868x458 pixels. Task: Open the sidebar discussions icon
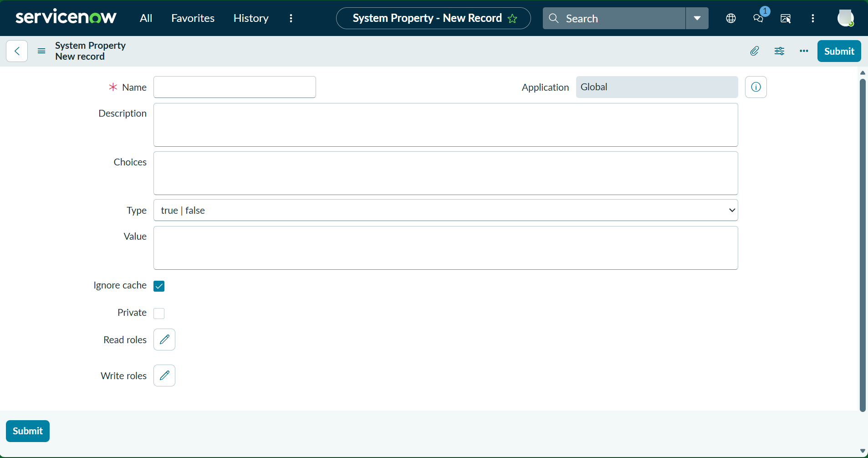786,18
